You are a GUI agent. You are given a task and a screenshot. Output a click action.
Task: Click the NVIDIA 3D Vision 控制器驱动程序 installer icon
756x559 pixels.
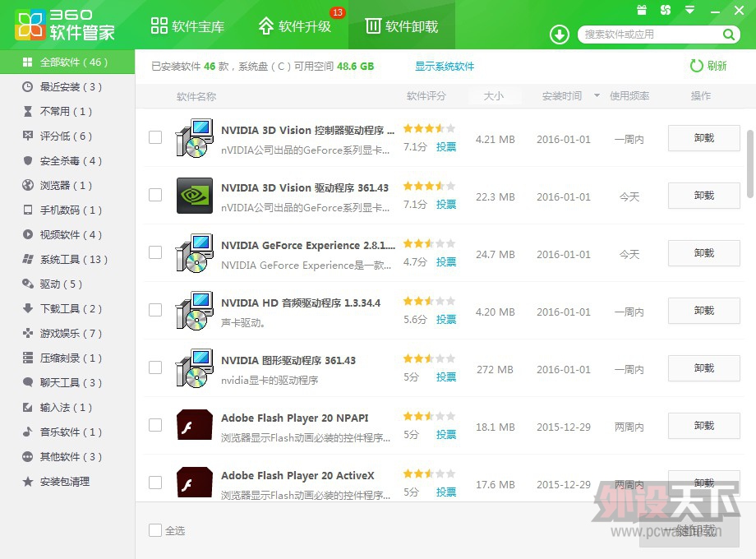(194, 138)
